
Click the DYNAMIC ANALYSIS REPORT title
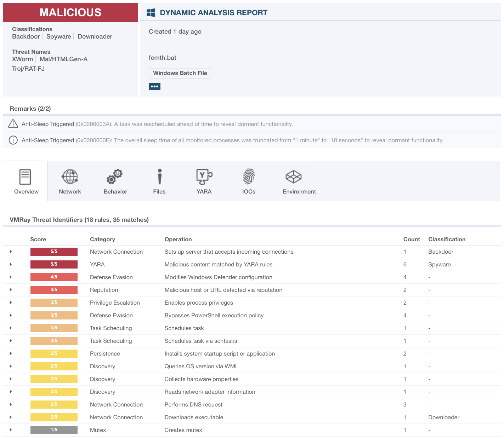(x=214, y=13)
